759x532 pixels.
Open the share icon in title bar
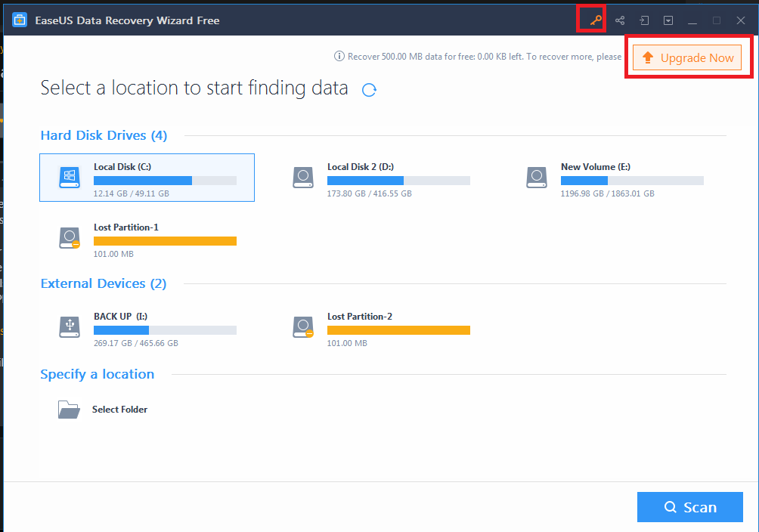pyautogui.click(x=620, y=20)
